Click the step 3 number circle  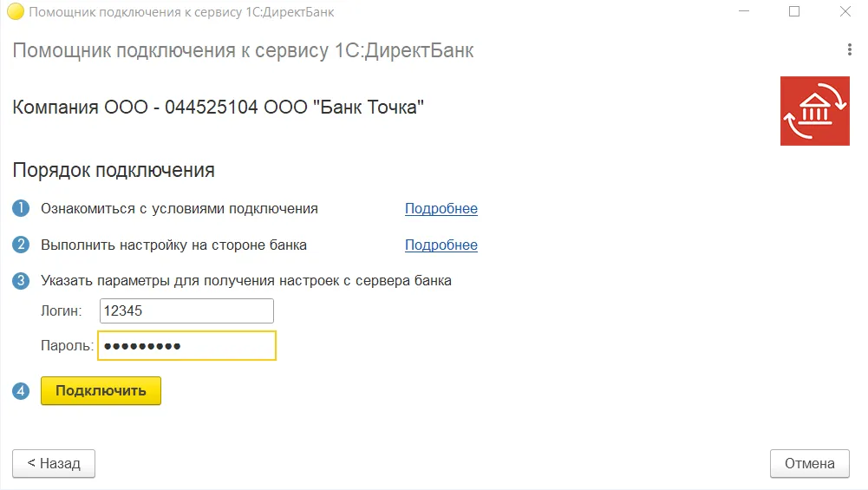(x=21, y=281)
